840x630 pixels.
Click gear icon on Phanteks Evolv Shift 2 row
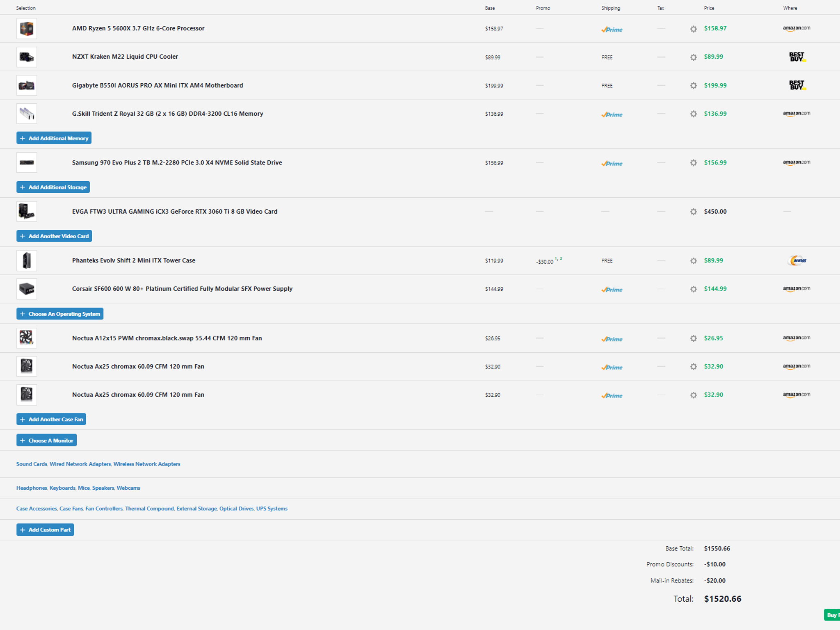pos(693,261)
